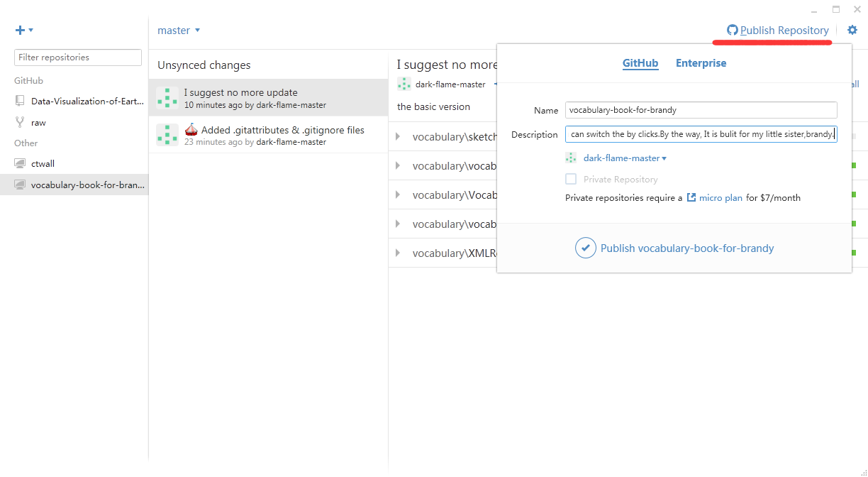Select Data-Visualization-of-Eart repository
Viewport: 868px width, 477px height.
coord(74,101)
